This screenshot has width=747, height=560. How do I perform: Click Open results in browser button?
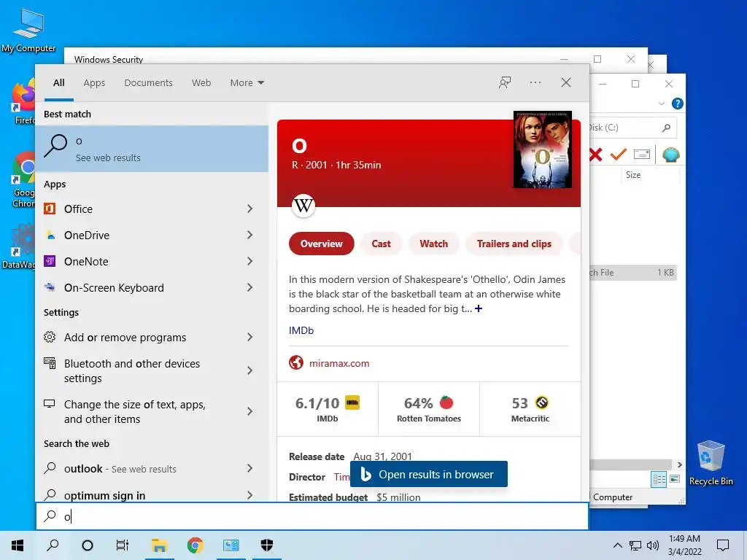tap(429, 474)
